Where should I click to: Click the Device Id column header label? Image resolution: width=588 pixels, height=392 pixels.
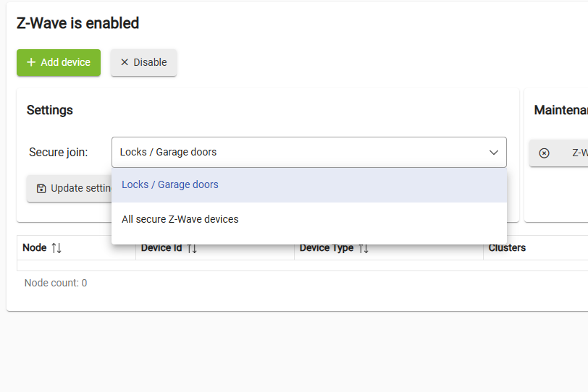pyautogui.click(x=161, y=248)
